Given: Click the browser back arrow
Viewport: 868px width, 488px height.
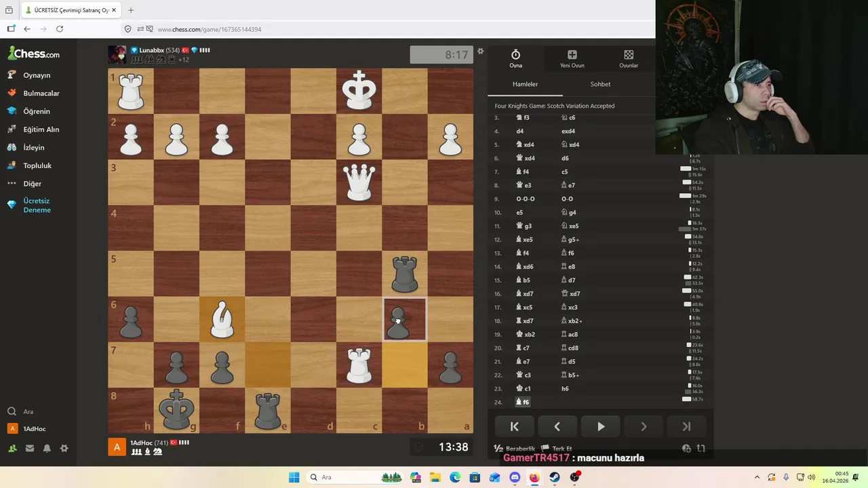Looking at the screenshot, I should (x=26, y=29).
